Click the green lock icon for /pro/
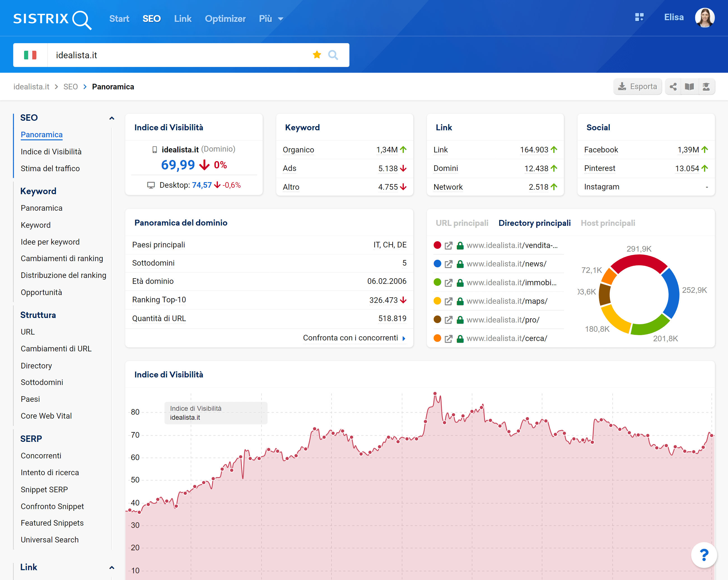Image resolution: width=728 pixels, height=580 pixels. [460, 320]
